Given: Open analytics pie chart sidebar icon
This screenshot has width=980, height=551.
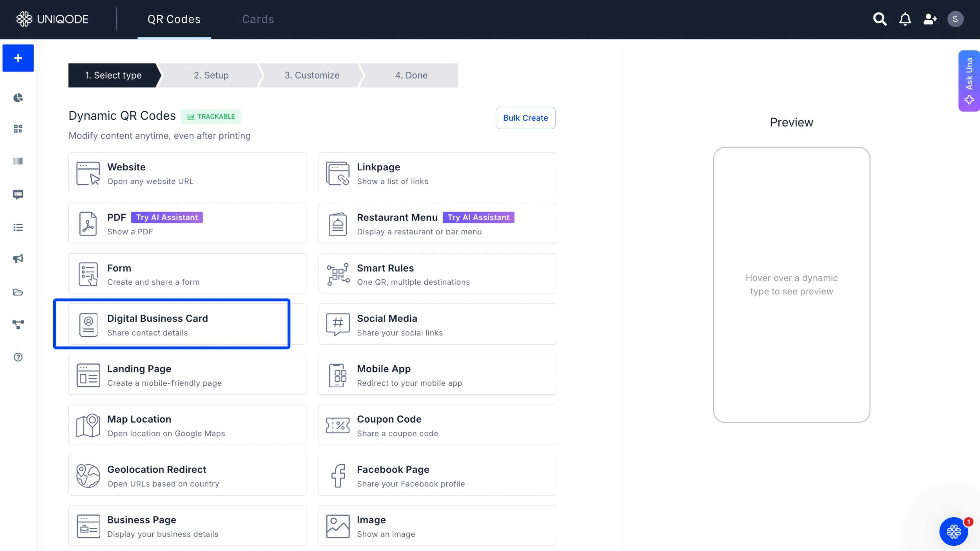Looking at the screenshot, I should pyautogui.click(x=18, y=98).
